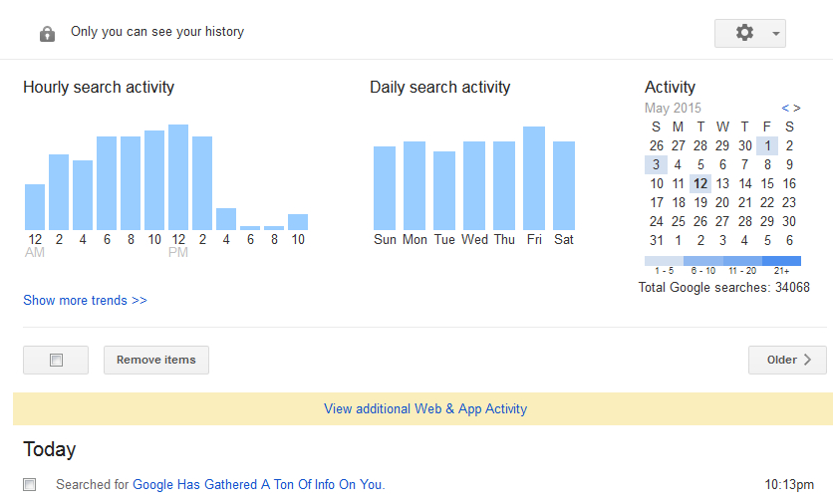Image resolution: width=833 pixels, height=504 pixels.
Task: Click the 21+ legend color swatch
Action: point(781,261)
